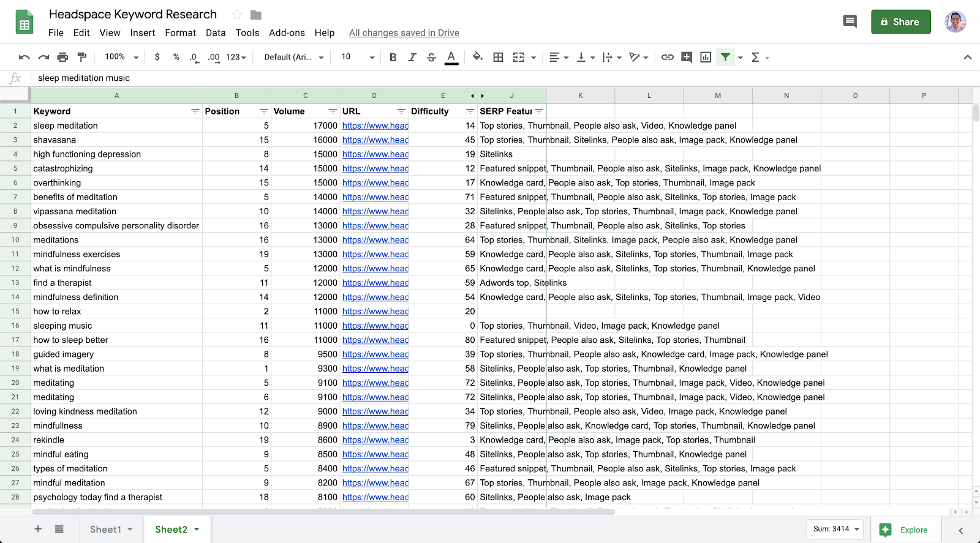Open the Google account avatar
The image size is (980, 543).
pos(955,22)
